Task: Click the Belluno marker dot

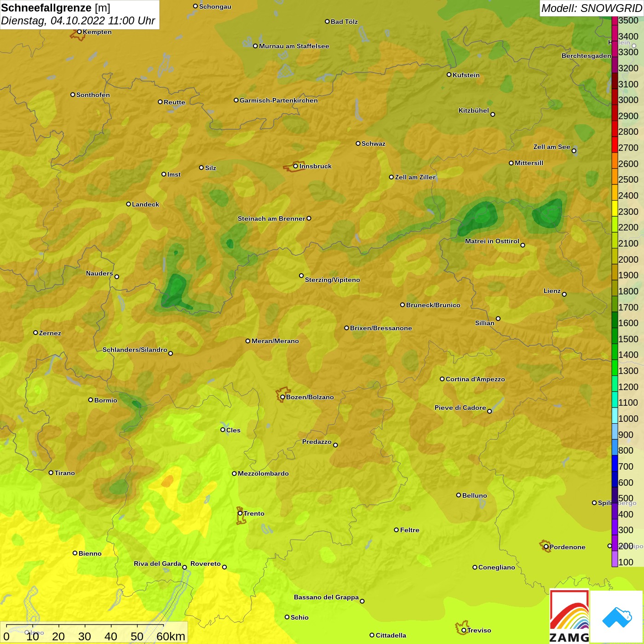Action: [x=459, y=495]
